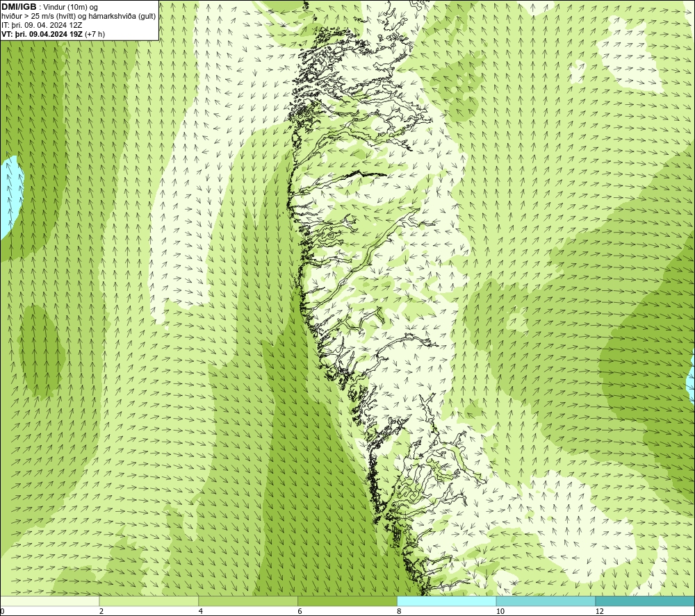Click the 10–12 m/s teal color swatch
Viewport: 695px width, 616px height.
point(546,601)
